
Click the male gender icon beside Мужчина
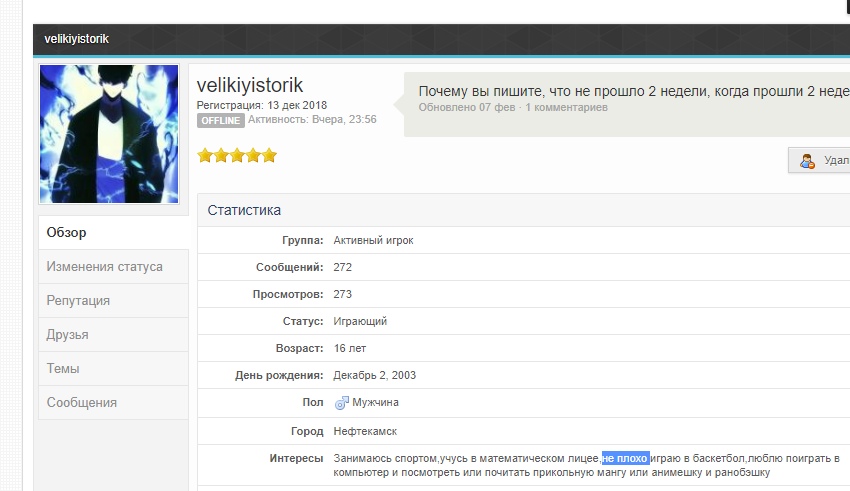pyautogui.click(x=342, y=403)
